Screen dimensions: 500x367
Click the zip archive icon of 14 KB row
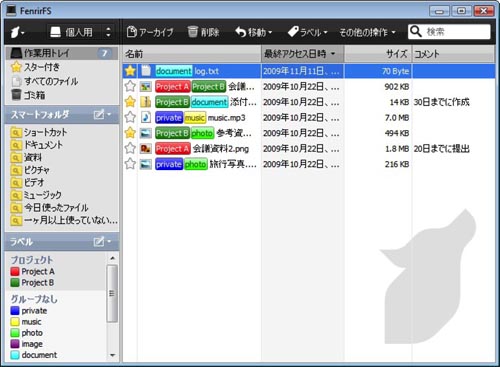click(x=146, y=102)
